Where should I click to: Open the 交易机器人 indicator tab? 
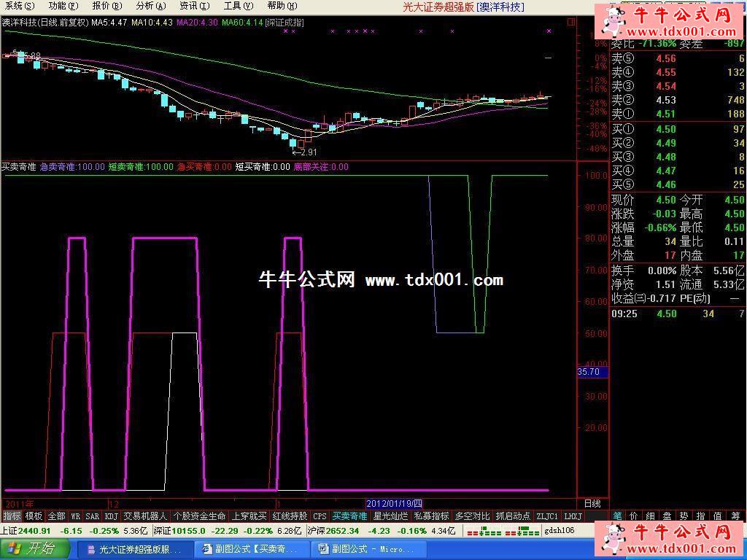(145, 516)
